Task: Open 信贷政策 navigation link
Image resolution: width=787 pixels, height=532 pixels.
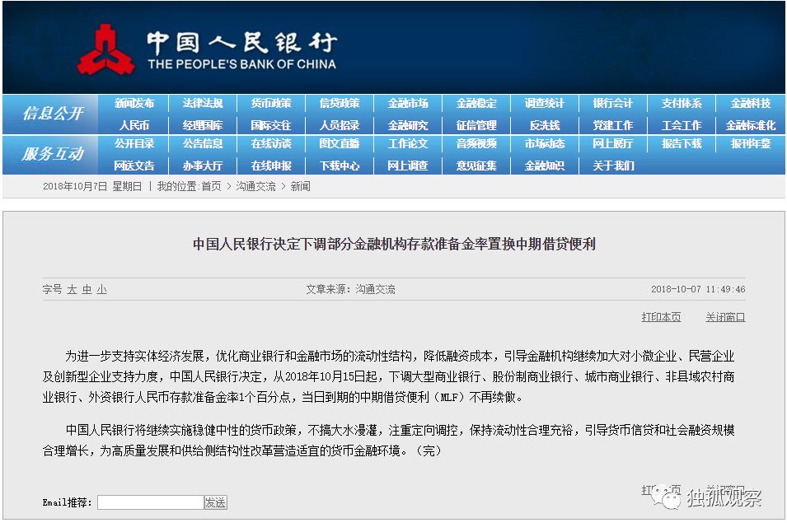Action: [x=340, y=104]
